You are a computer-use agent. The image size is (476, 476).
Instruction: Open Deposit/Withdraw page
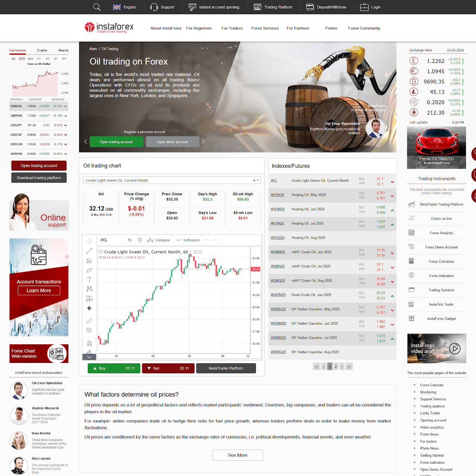326,7
